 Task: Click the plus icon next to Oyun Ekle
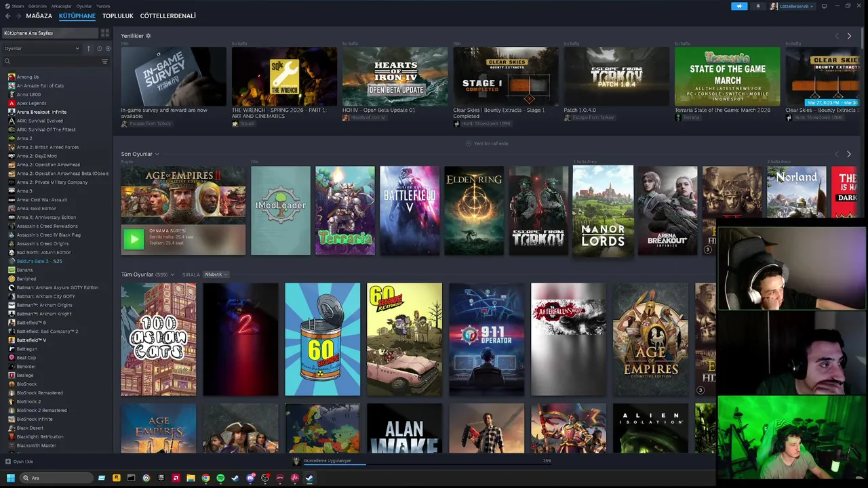pos(8,462)
